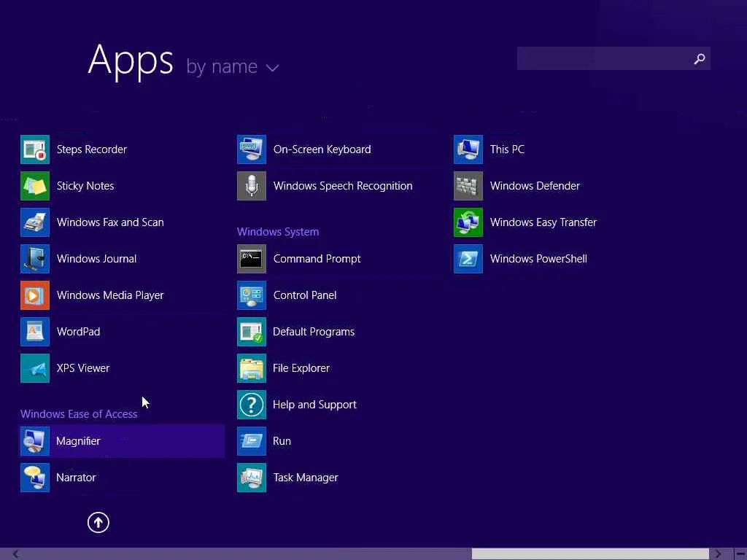Click the 'Control Panel' text
Screen dimensions: 747x560
pos(305,295)
